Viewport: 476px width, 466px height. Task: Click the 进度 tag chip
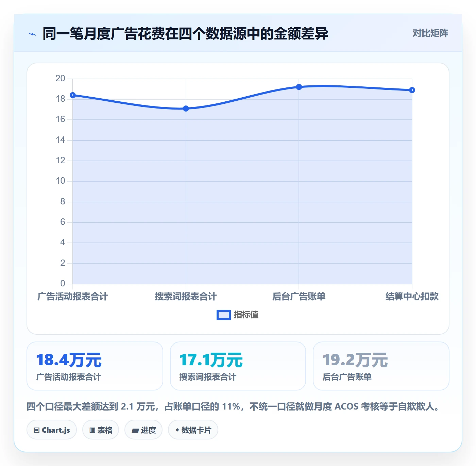(x=143, y=430)
